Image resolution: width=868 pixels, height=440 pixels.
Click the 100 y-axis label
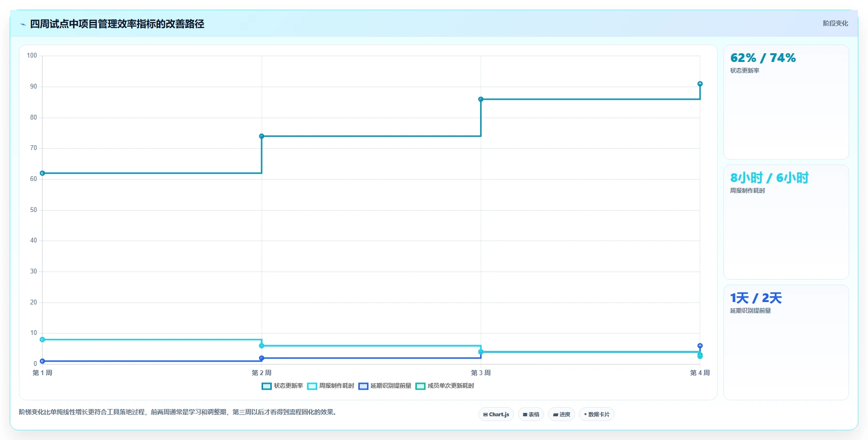[32, 56]
